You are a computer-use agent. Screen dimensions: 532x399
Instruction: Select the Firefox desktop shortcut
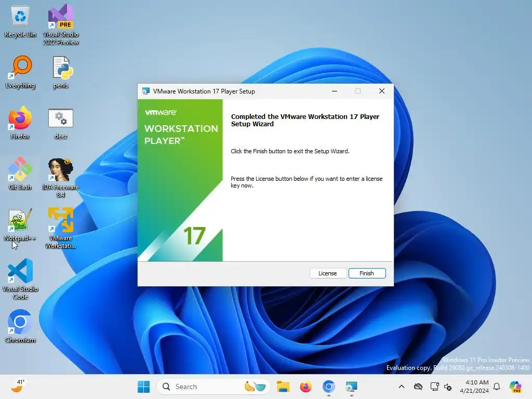click(x=20, y=123)
